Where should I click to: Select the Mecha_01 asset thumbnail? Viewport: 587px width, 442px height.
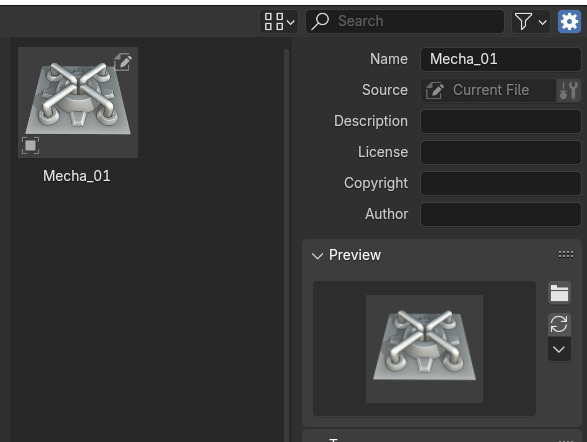point(78,102)
